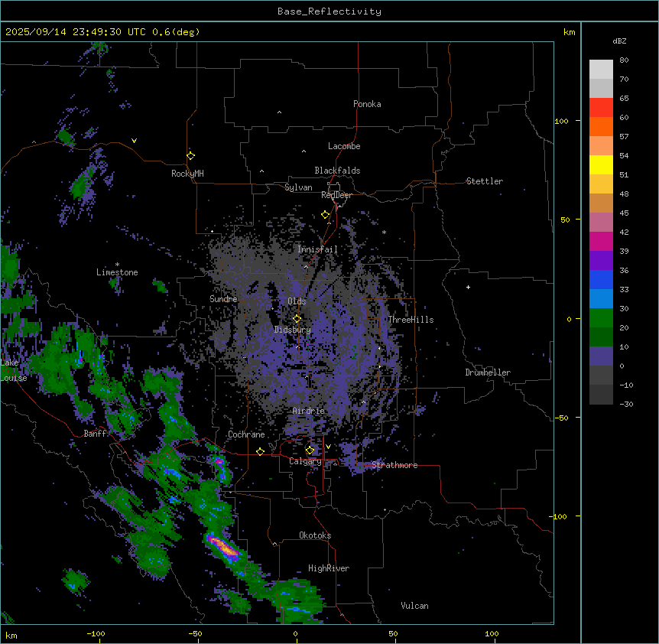Click the Stettler label
The image size is (659, 644).
tap(485, 181)
